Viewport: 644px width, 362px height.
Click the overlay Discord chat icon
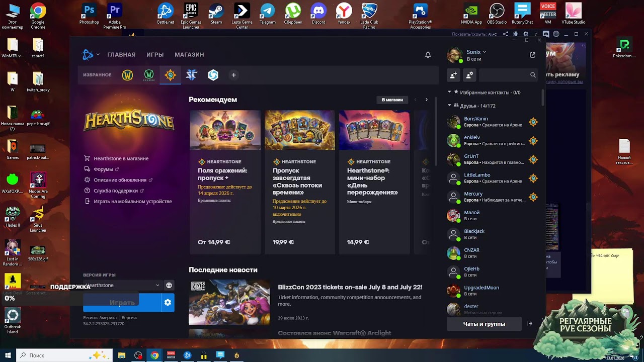(546, 34)
